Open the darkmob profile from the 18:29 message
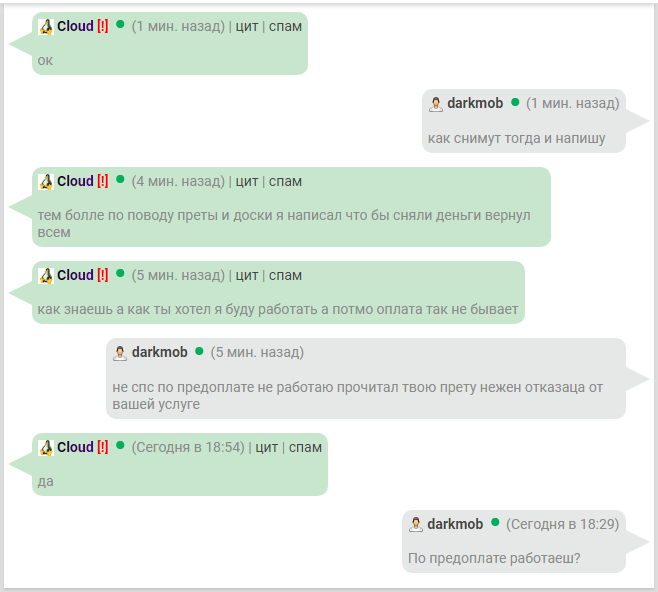658x592 pixels. [455, 524]
